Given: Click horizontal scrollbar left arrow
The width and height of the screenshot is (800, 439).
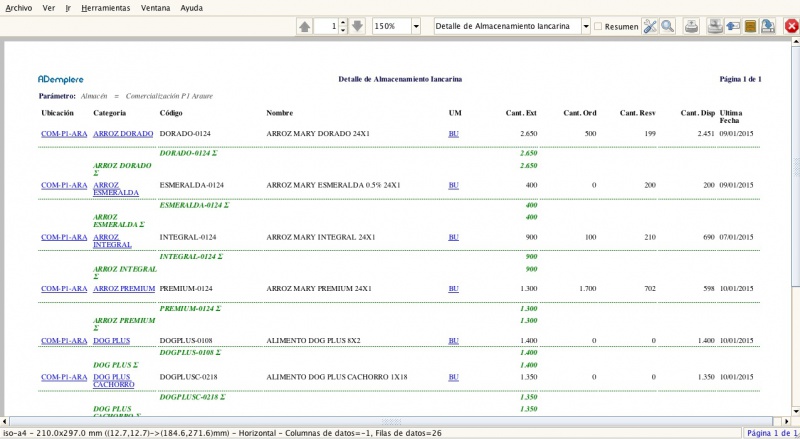Looking at the screenshot, I should click(5, 422).
